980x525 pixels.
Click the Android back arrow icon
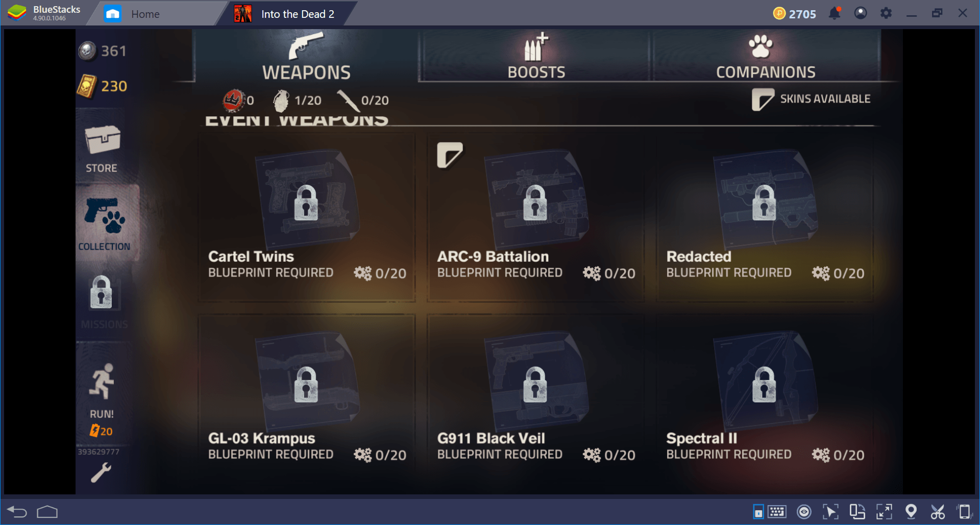(x=17, y=512)
